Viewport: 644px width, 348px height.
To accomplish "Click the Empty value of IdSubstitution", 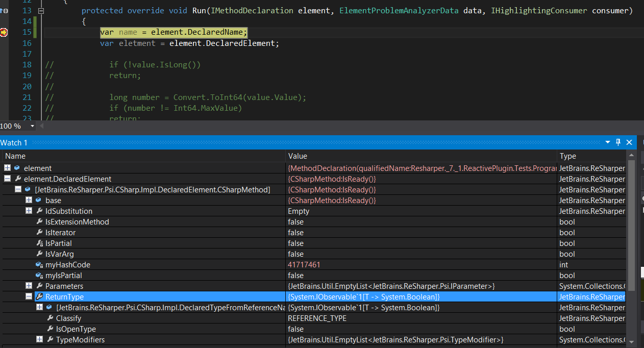I will pyautogui.click(x=299, y=211).
